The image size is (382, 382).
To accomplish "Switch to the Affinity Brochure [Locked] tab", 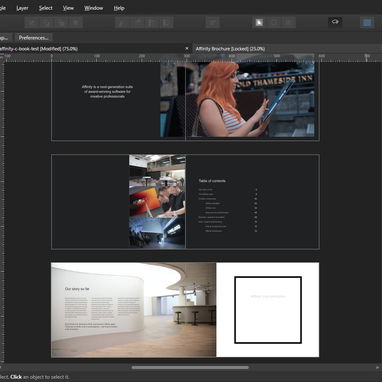I will pyautogui.click(x=230, y=49).
